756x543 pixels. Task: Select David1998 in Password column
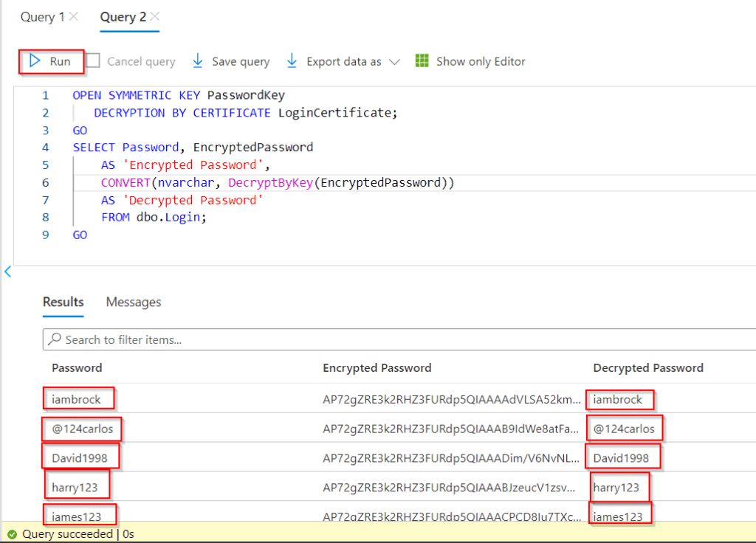[80, 458]
